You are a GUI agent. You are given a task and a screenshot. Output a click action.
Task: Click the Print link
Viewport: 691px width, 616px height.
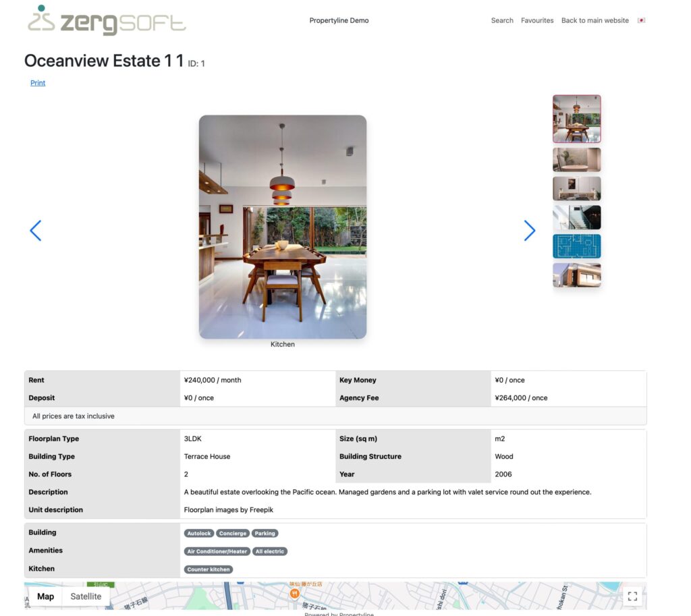pos(38,83)
